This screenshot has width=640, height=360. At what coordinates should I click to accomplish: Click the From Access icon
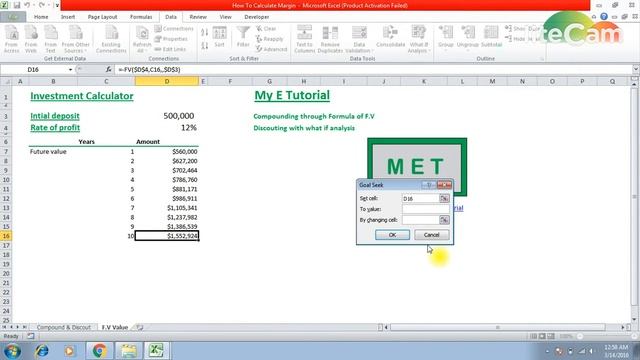pos(11,39)
